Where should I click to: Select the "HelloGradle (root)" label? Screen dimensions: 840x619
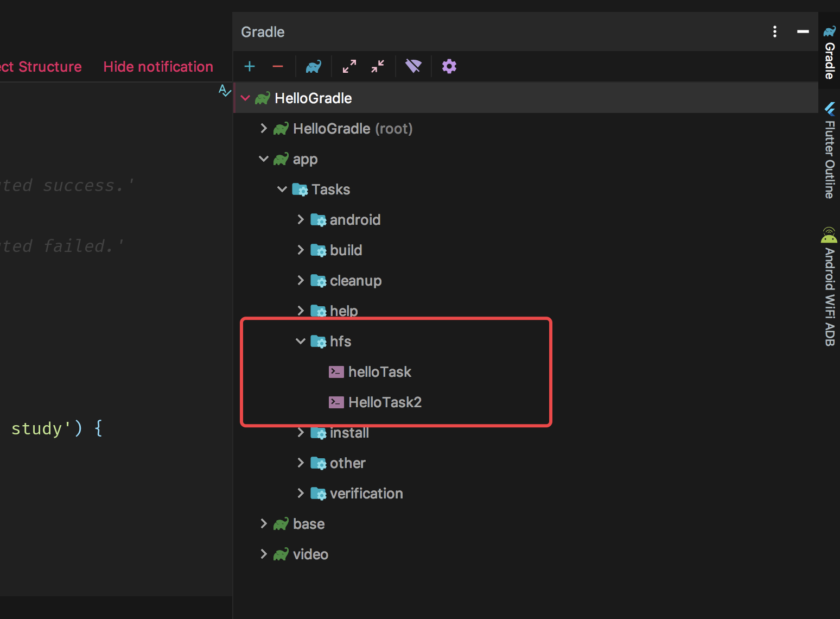[x=353, y=129]
